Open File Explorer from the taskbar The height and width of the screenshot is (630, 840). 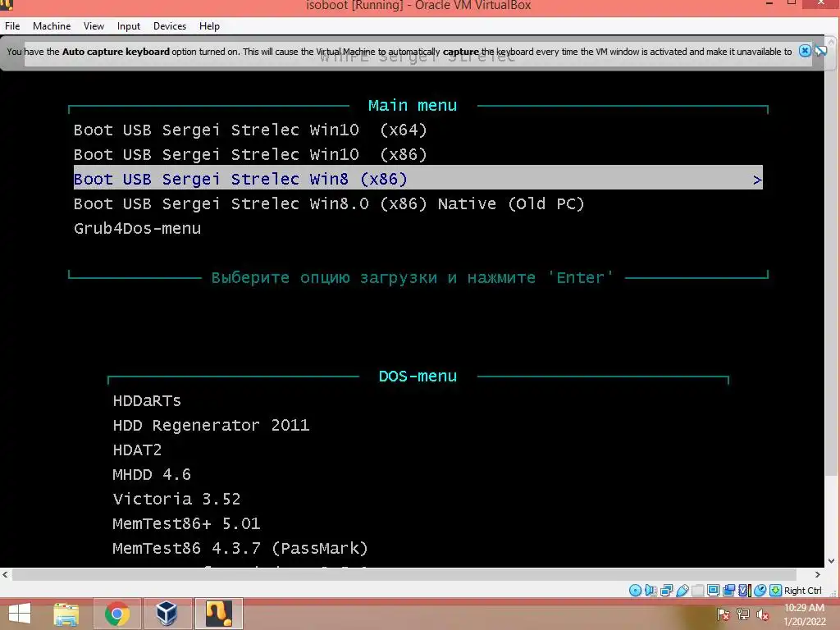click(66, 614)
